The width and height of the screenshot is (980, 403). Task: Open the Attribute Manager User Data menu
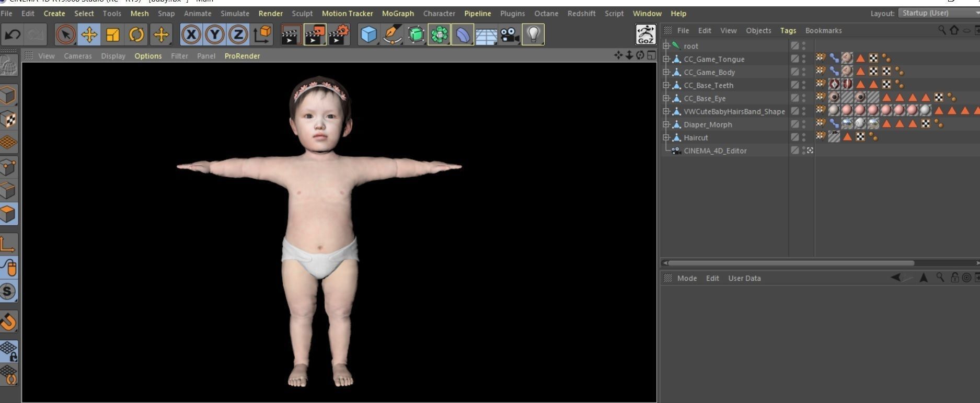pyautogui.click(x=744, y=278)
